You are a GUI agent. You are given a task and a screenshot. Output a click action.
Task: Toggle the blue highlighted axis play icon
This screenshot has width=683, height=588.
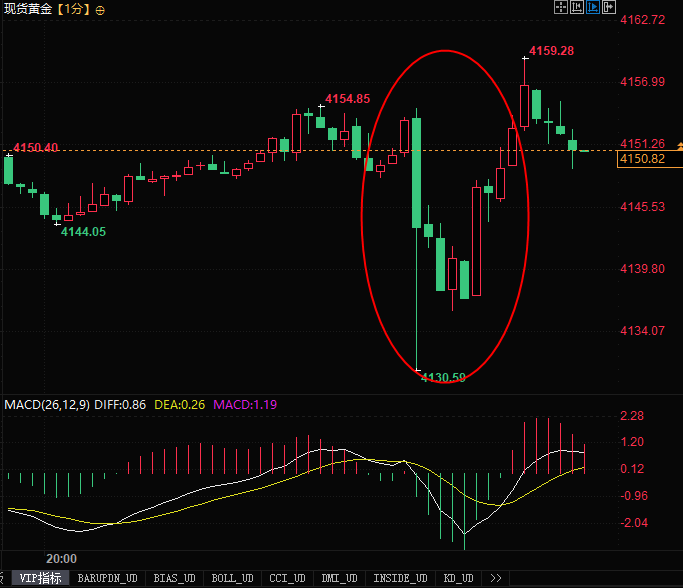click(593, 7)
